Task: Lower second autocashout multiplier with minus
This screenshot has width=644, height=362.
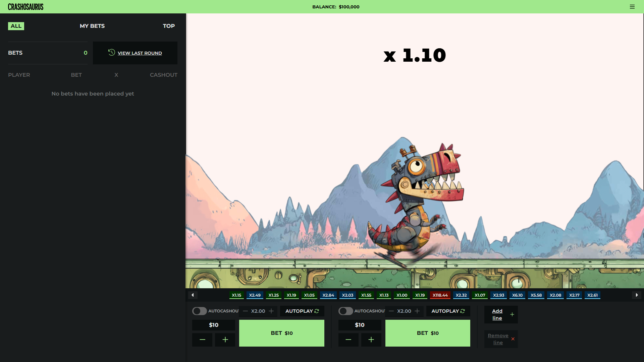Action: coord(391,311)
